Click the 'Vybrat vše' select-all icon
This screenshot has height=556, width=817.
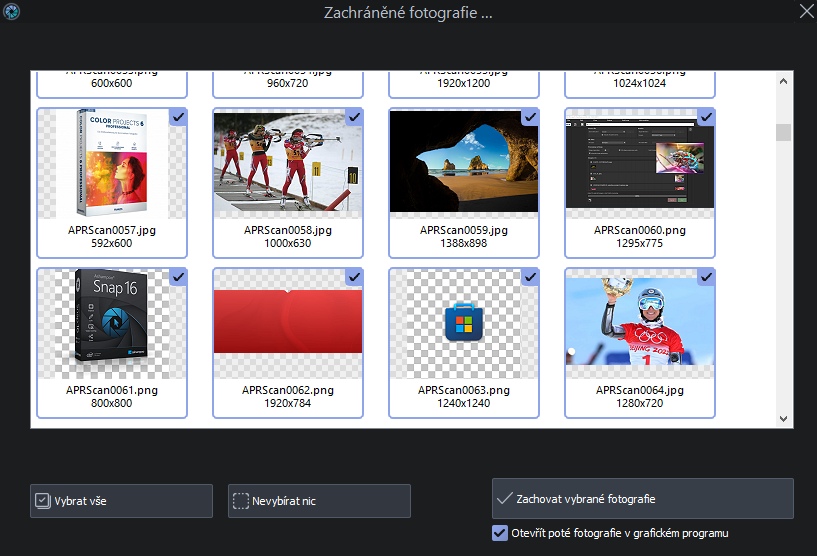click(42, 500)
